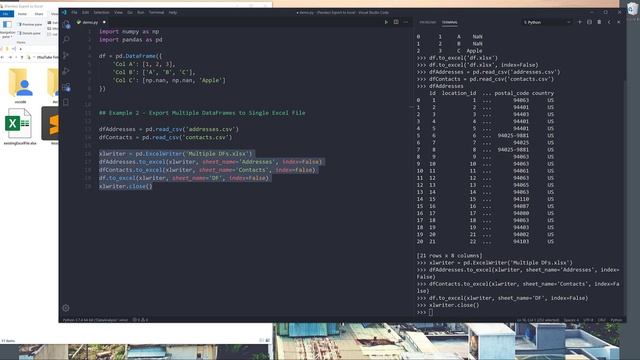Create a new terminal with the plus icon
The width and height of the screenshot is (640, 360).
click(x=580, y=22)
